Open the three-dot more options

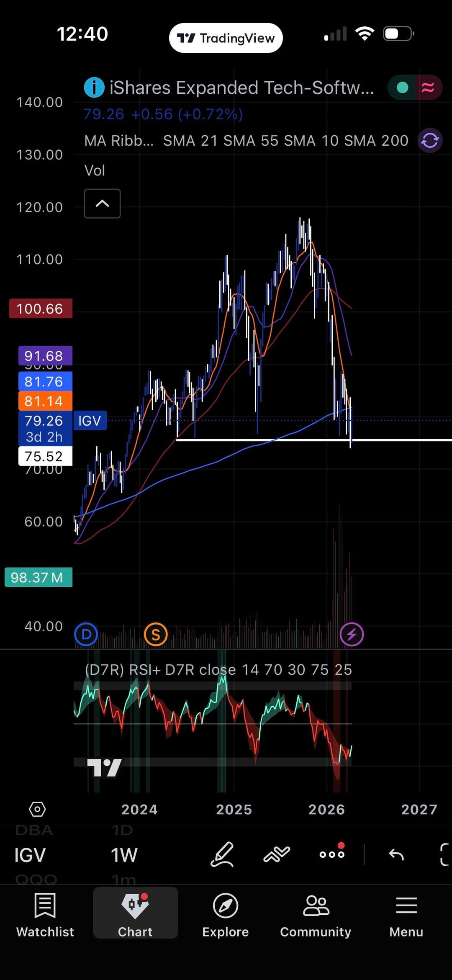click(x=332, y=854)
